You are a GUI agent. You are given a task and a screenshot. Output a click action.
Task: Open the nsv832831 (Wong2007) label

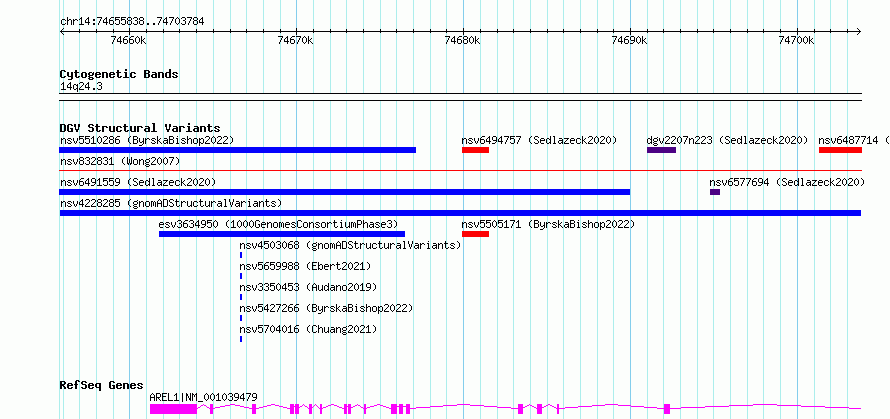(120, 161)
